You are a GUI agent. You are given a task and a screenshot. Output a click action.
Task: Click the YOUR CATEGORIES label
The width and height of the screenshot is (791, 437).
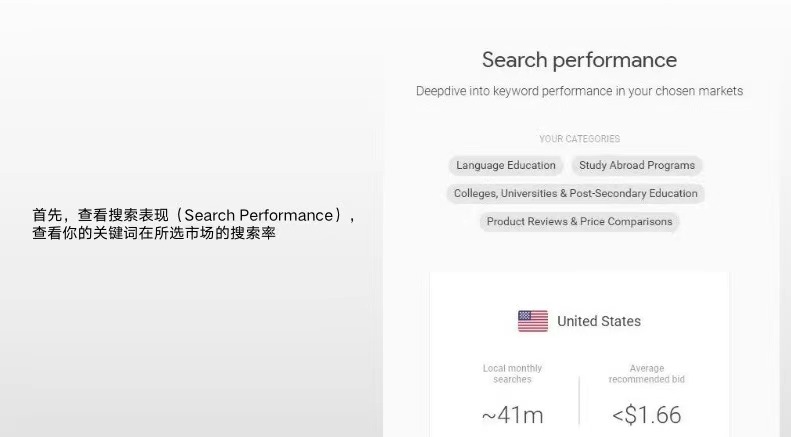(x=579, y=139)
